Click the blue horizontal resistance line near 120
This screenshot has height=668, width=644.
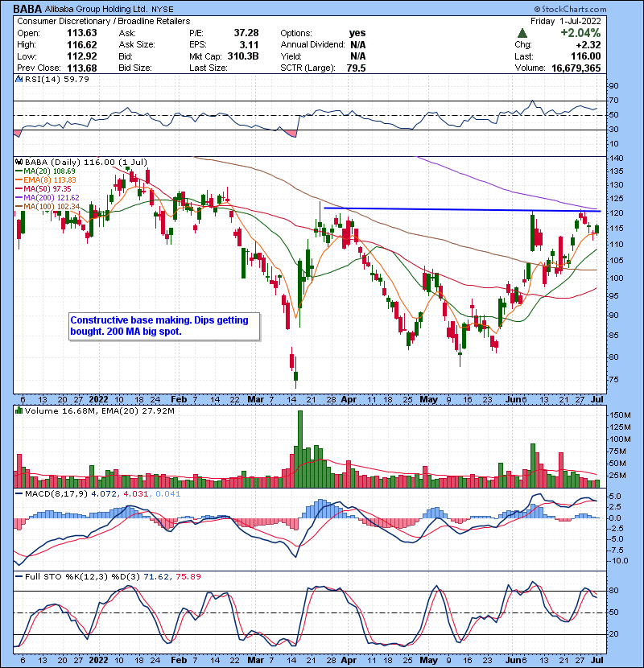click(462, 209)
